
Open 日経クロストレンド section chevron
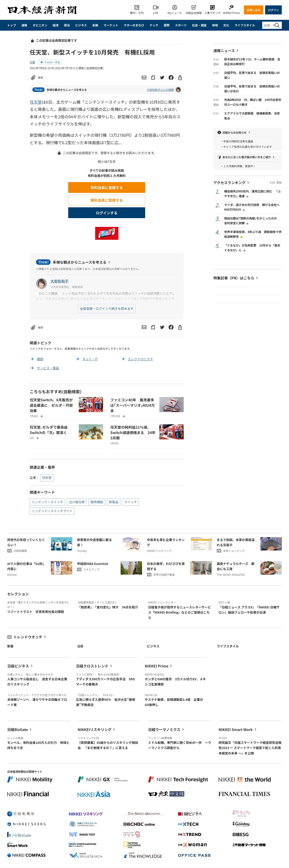[x=111, y=666]
